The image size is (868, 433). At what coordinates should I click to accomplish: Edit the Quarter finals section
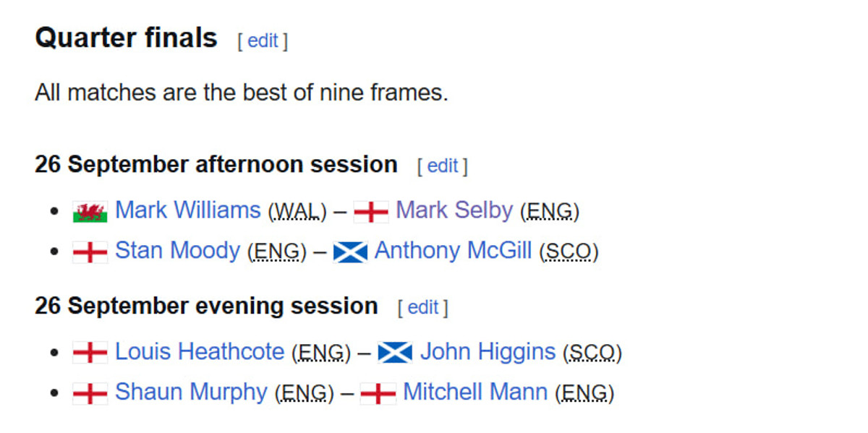point(263,41)
